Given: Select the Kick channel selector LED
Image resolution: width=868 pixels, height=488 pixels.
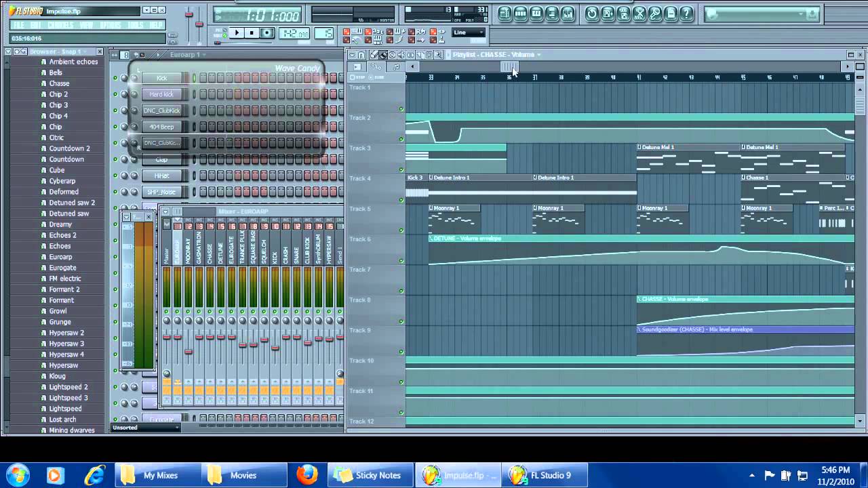Looking at the screenshot, I should pyautogui.click(x=194, y=78).
